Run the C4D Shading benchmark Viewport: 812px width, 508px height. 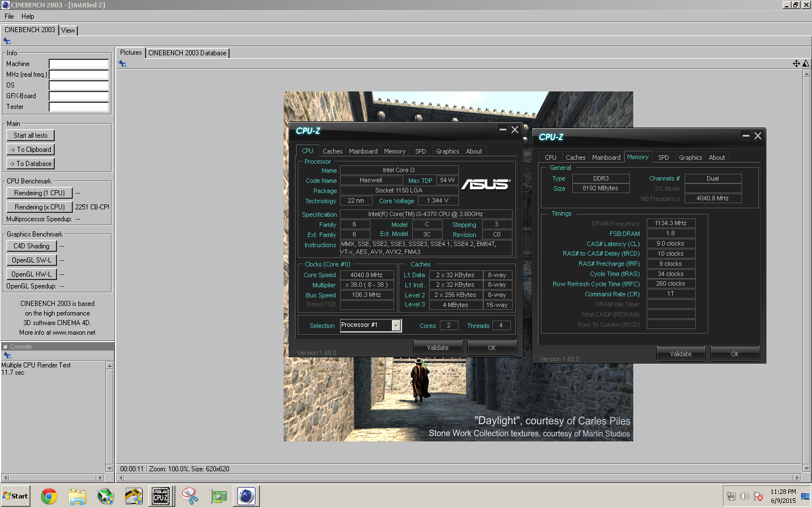pos(32,246)
